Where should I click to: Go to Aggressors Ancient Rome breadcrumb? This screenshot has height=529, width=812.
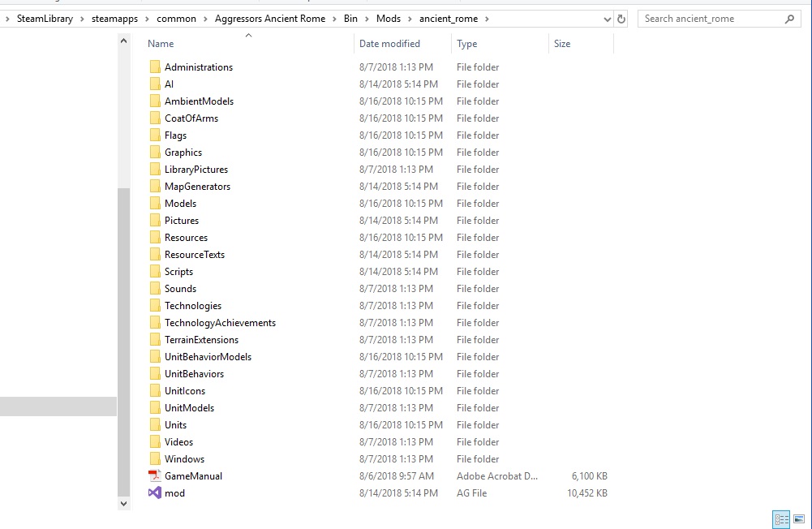270,19
